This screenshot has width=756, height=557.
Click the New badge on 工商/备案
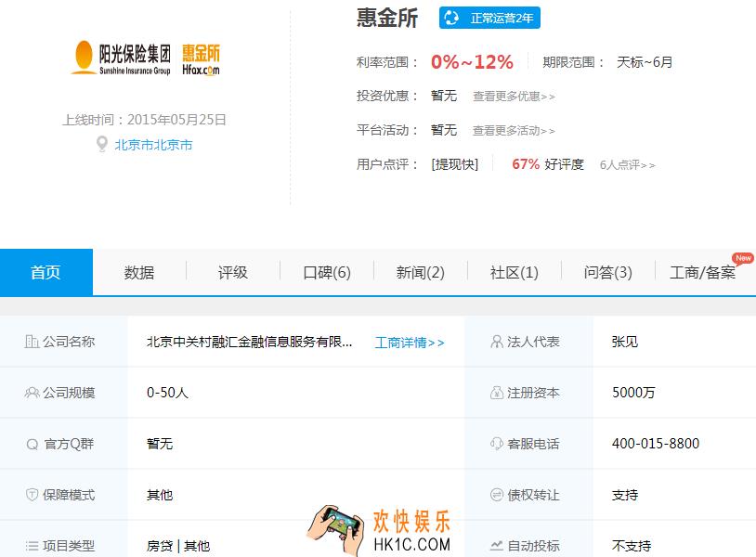(743, 258)
